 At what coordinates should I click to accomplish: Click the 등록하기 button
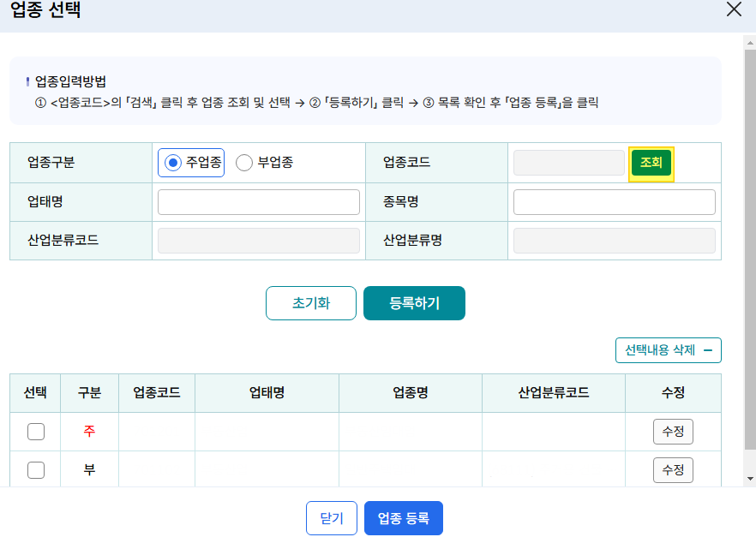pos(414,303)
